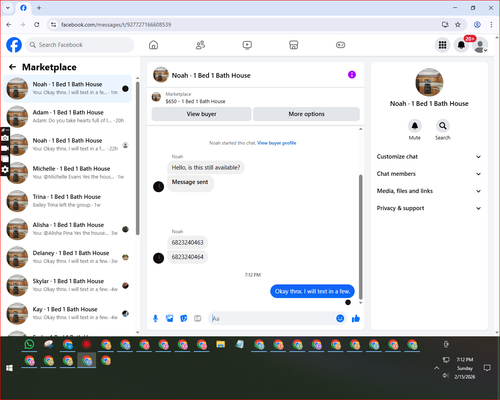The height and width of the screenshot is (400, 500).
Task: Open Kay - 1 Bed 1 Bath House chat
Action: 67,313
